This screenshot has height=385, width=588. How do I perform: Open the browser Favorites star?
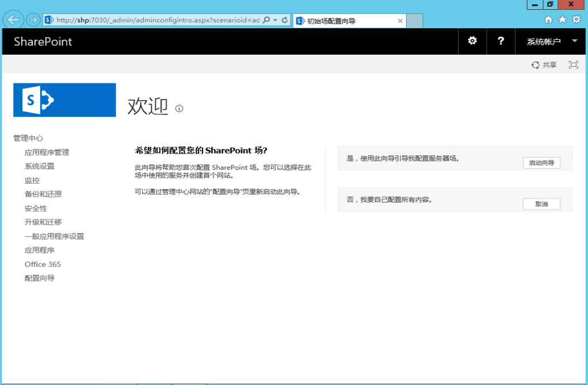563,20
